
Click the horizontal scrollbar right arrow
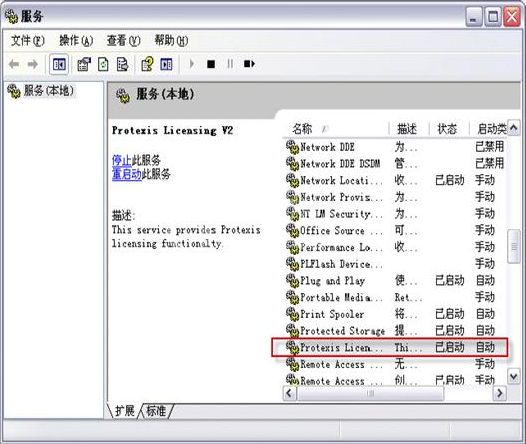(499, 393)
